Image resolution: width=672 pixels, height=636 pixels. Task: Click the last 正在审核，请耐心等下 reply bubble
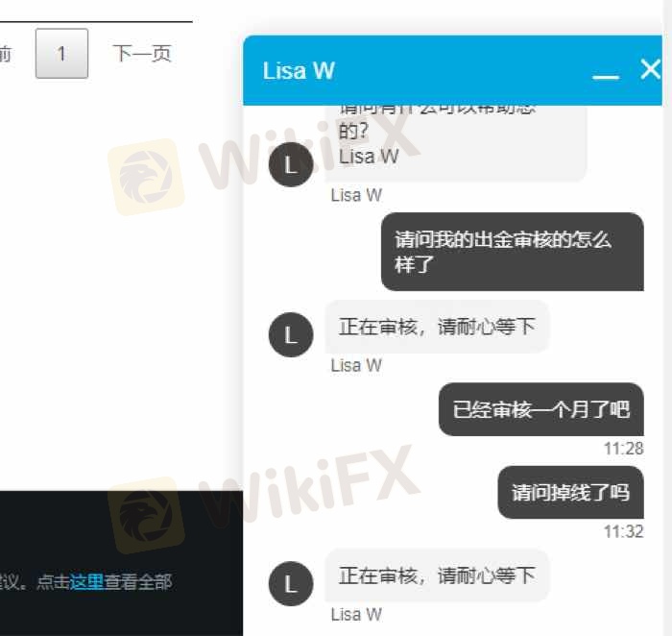(x=437, y=575)
